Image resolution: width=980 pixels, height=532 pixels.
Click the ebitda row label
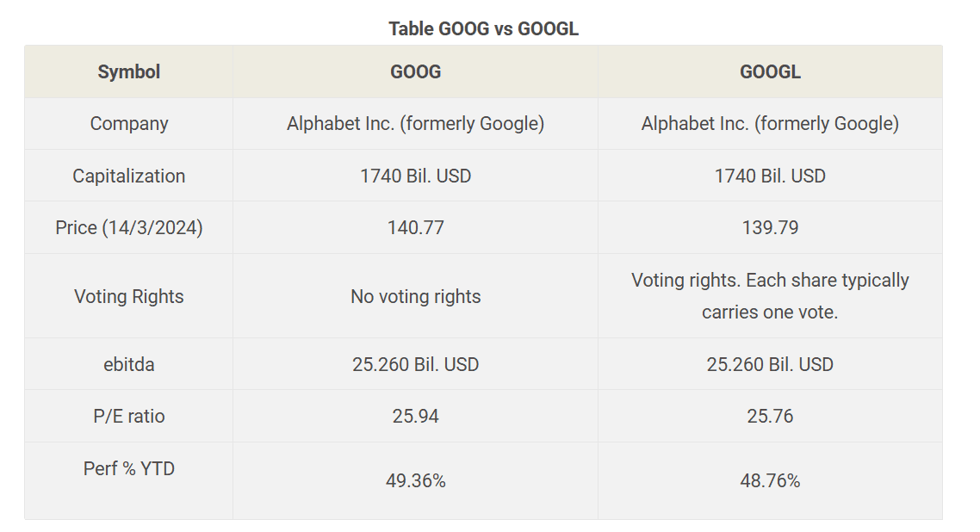129,364
